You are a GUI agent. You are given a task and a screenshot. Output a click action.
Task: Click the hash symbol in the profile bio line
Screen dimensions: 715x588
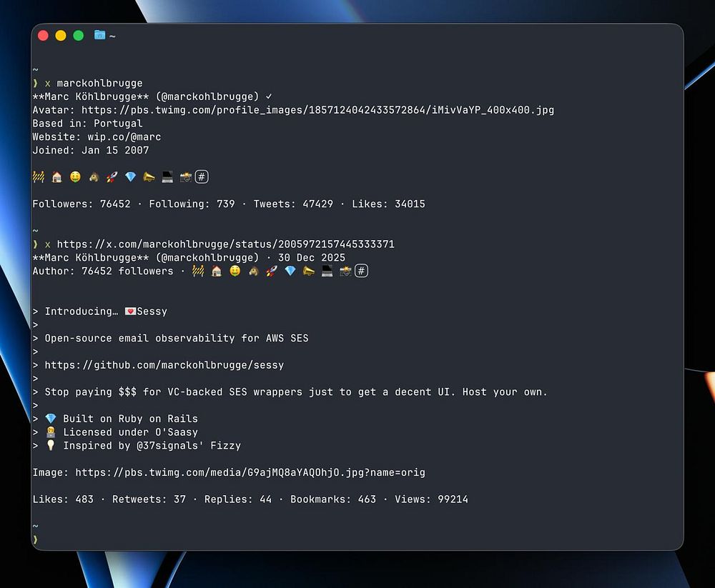click(x=202, y=177)
